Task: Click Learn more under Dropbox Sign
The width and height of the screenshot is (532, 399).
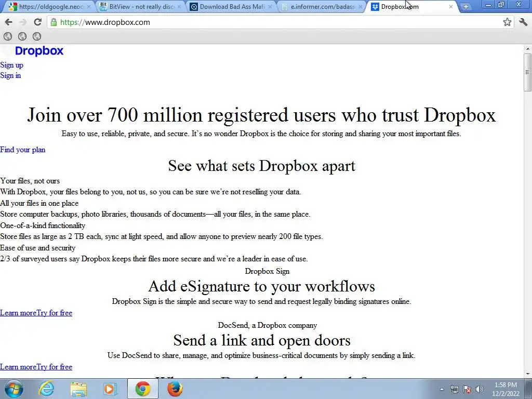Action: point(18,313)
